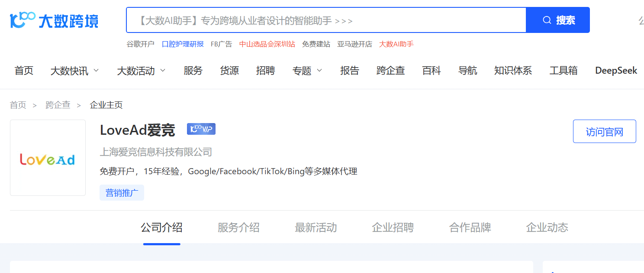Screen dimensions: 644x273
Task: Open 货源 in the navigation bar
Action: click(229, 71)
